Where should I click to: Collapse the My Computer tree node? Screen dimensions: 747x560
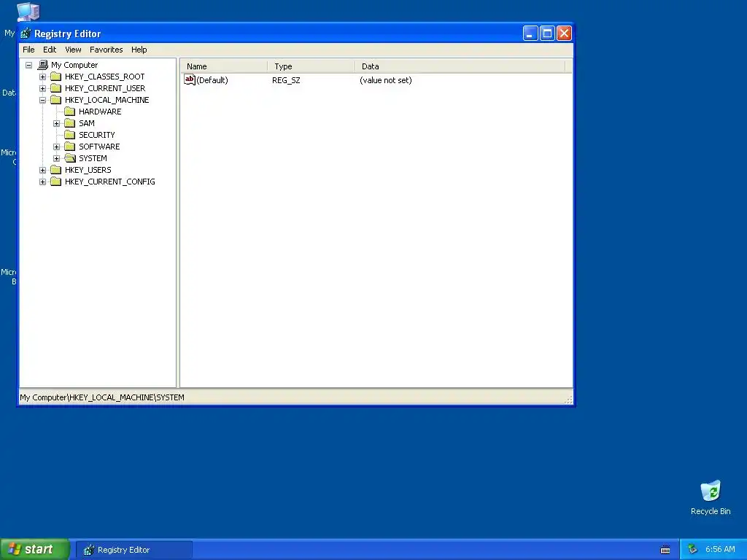(29, 65)
